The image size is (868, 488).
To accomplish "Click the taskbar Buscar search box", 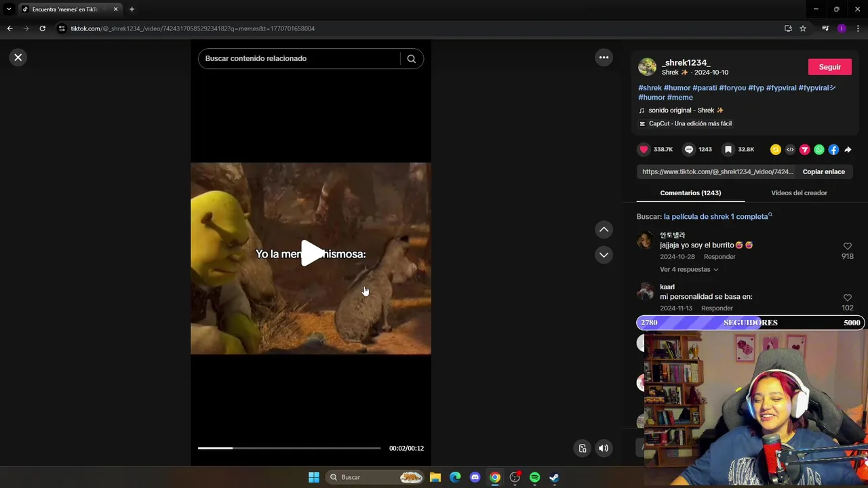I will [x=375, y=477].
